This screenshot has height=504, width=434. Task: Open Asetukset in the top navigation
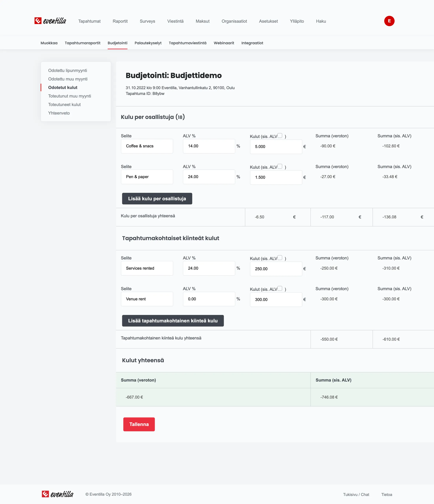coord(268,21)
